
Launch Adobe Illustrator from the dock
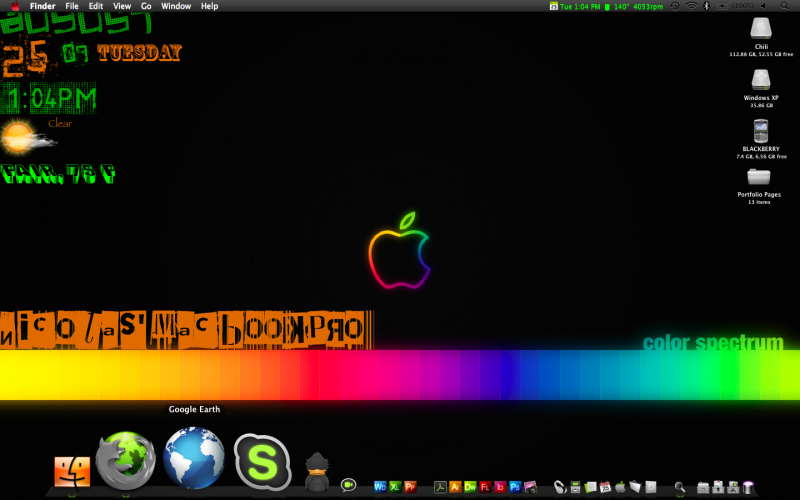coord(455,487)
